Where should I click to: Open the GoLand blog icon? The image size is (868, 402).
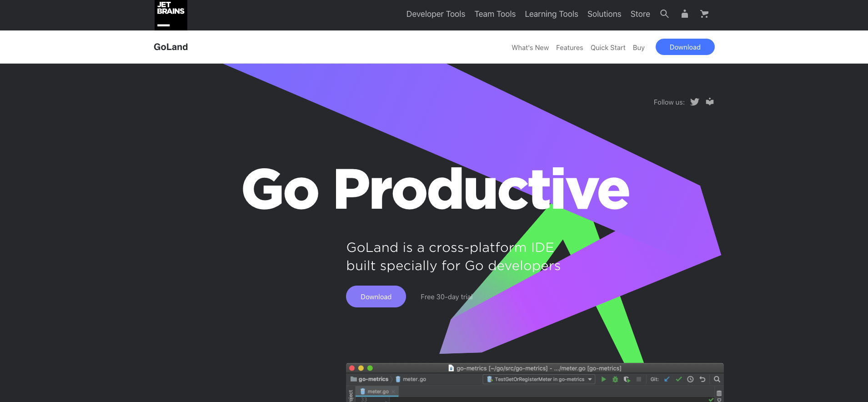click(710, 102)
